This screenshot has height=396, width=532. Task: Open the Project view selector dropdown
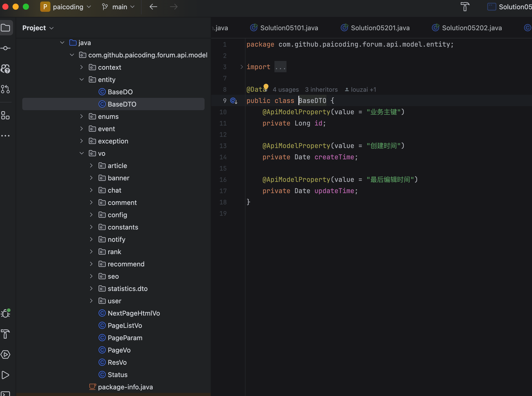coord(38,28)
